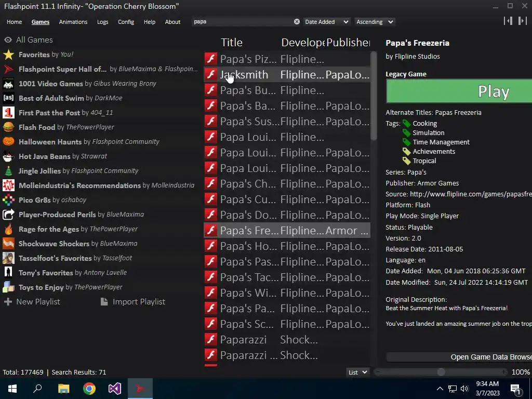Open the Pico Gr8s playlist icon
Screen dimensions: 532x399
[x=8, y=200]
